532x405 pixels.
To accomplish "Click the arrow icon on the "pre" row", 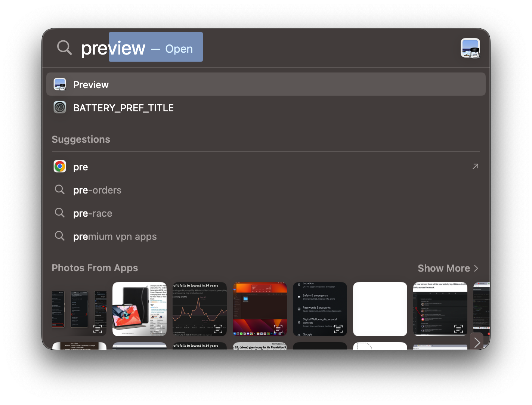I will point(475,166).
